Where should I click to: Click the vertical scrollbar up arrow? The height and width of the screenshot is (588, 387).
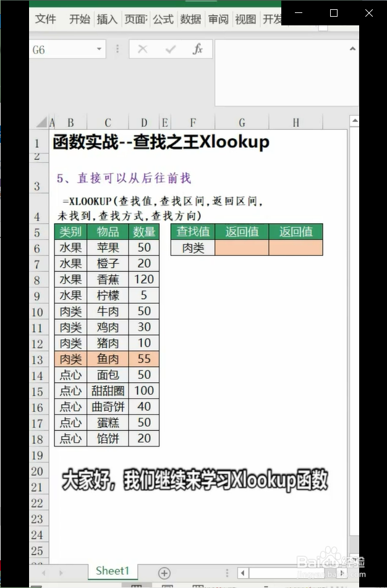coord(354,121)
